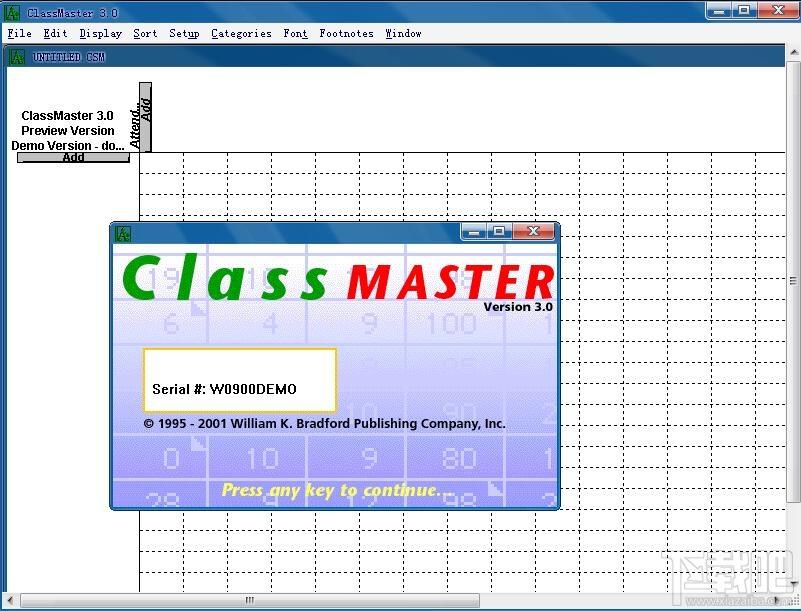The width and height of the screenshot is (801, 611).
Task: Click the UNTITLED.CSM document title bar
Action: pyautogui.click(x=395, y=57)
